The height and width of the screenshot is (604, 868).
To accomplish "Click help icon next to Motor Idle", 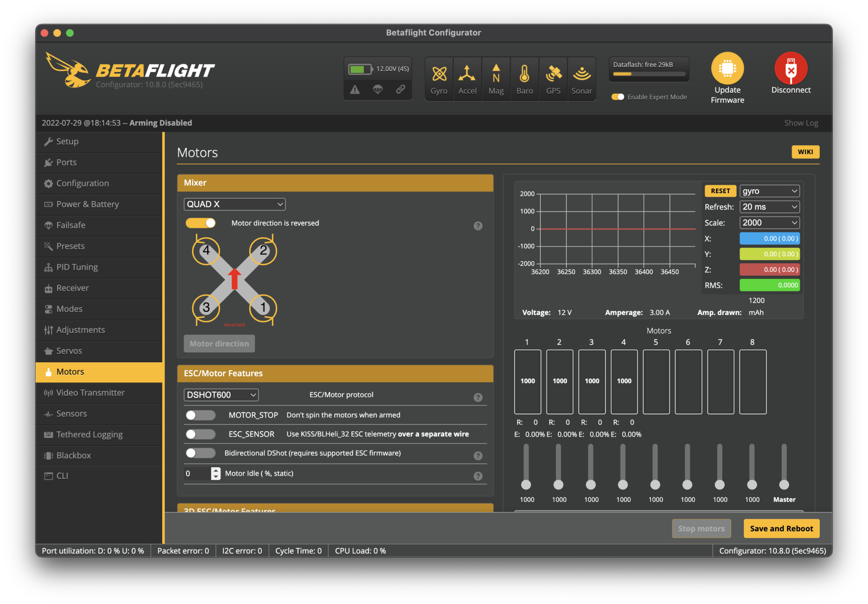I will click(x=478, y=476).
